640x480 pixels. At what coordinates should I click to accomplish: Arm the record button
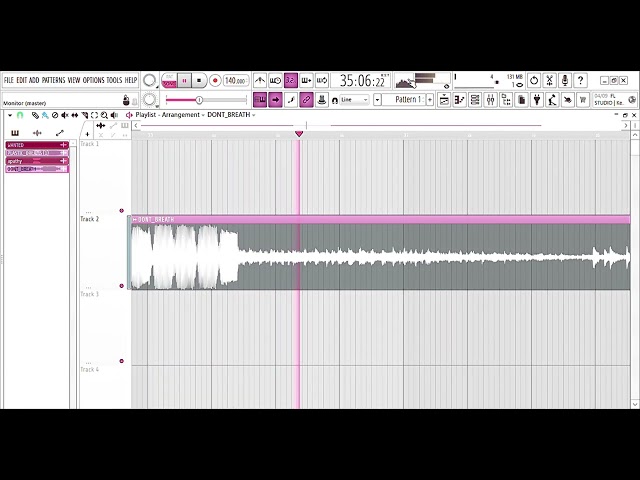click(215, 80)
